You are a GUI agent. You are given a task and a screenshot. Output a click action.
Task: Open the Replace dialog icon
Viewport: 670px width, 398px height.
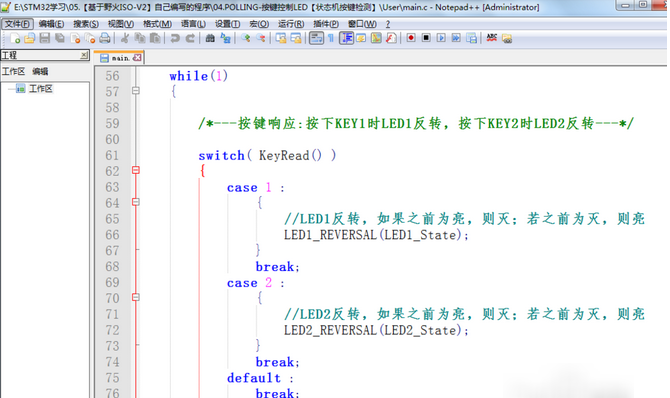click(225, 38)
